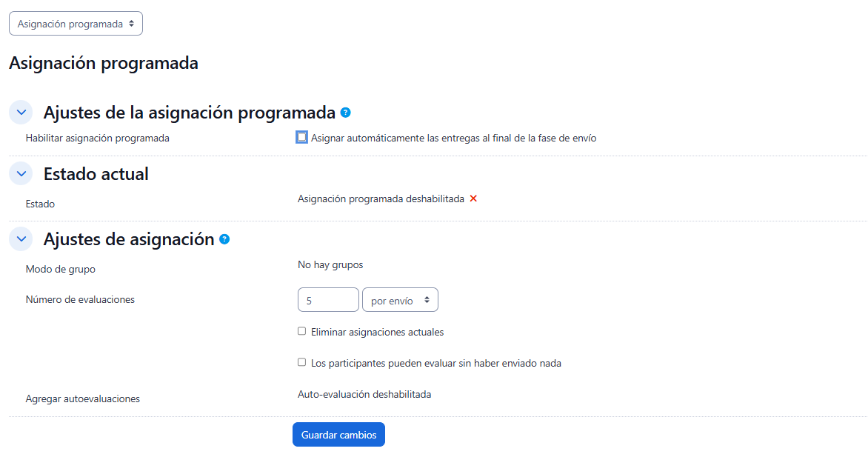This screenshot has width=868, height=457.
Task: Collapse the Estado actual section chevron
Action: (x=21, y=174)
